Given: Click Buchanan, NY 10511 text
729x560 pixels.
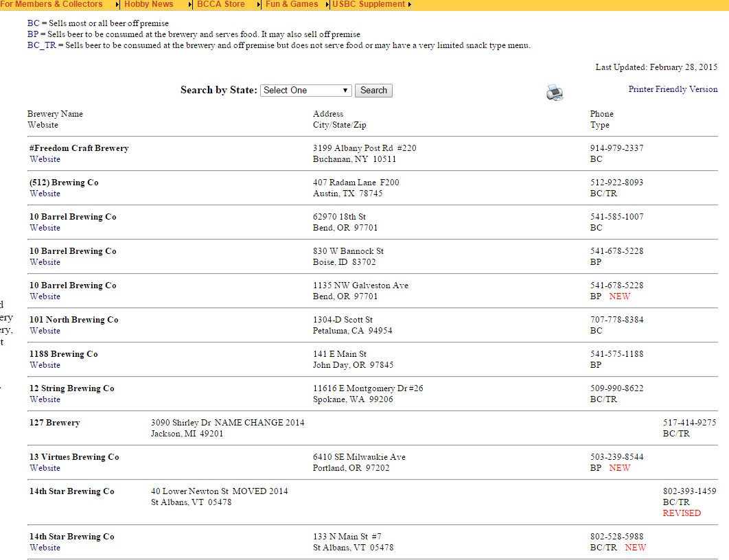Looking at the screenshot, I should tap(355, 159).
